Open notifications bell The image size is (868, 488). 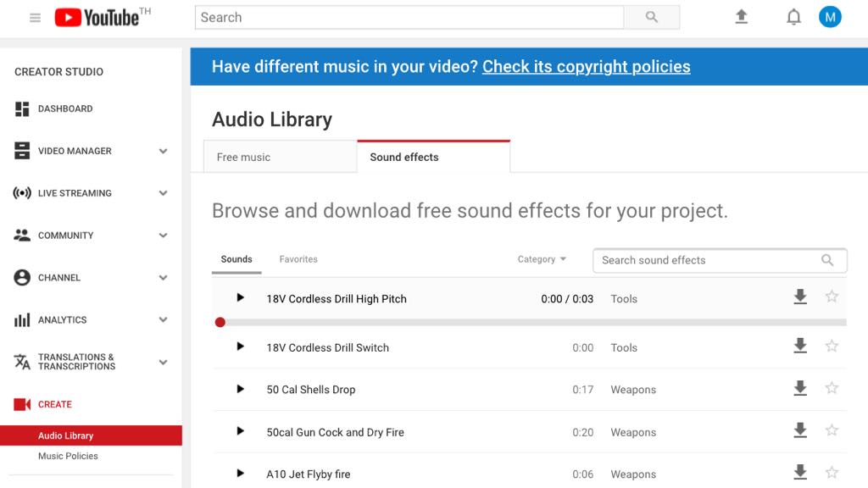(x=793, y=16)
